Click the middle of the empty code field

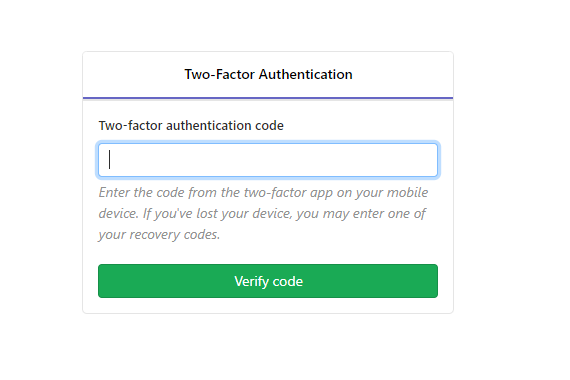tap(268, 160)
